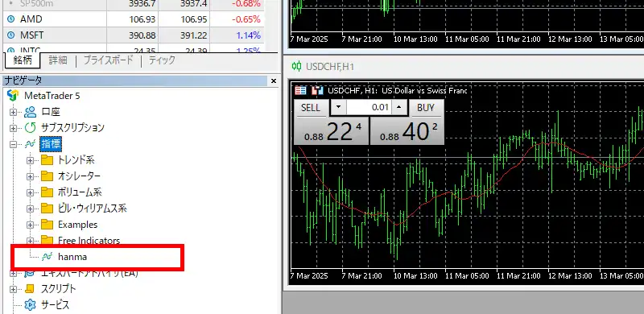Click the Free Indicators folder icon
The height and width of the screenshot is (314, 644).
coord(47,240)
